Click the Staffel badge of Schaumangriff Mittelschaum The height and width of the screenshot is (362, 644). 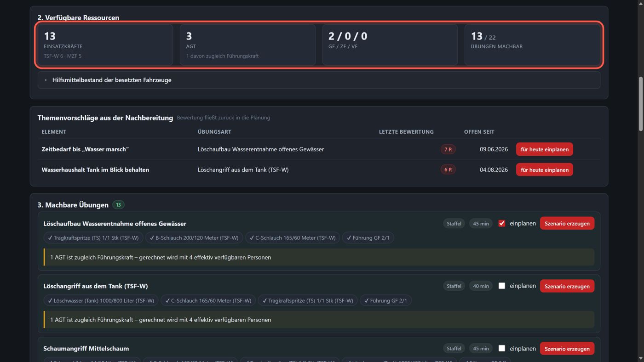click(454, 348)
